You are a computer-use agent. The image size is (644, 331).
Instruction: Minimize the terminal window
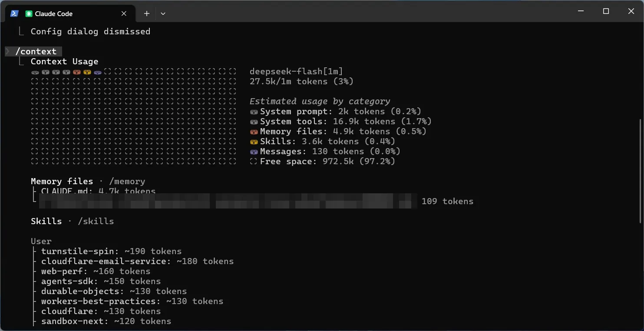pyautogui.click(x=581, y=11)
